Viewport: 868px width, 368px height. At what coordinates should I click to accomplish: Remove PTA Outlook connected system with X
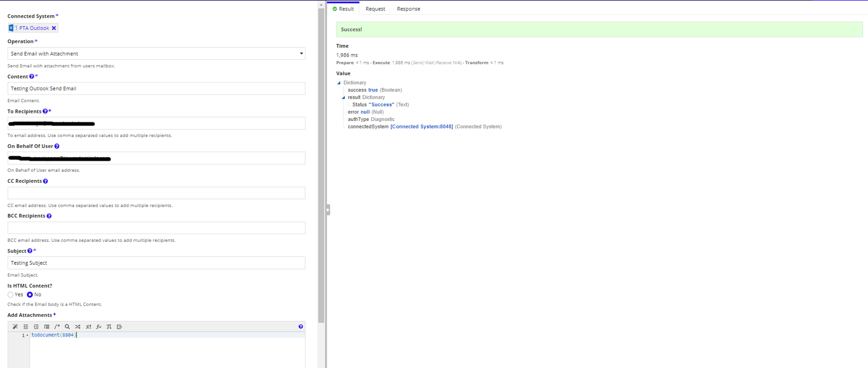tap(54, 28)
